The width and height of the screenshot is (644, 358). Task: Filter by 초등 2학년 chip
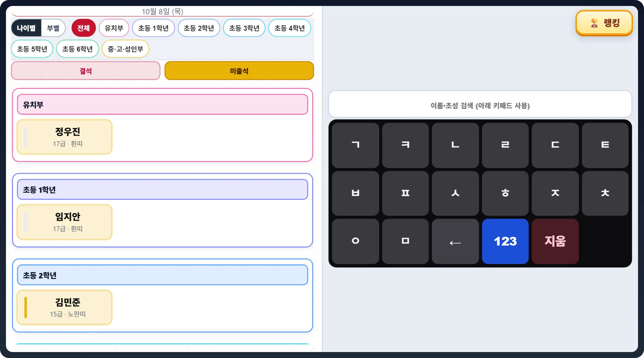point(199,28)
